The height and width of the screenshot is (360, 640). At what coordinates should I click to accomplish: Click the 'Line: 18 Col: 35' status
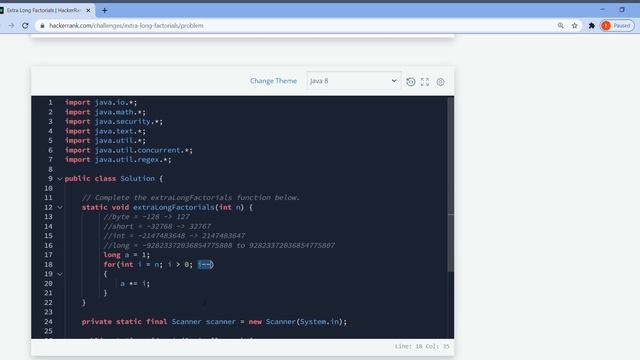(422, 346)
